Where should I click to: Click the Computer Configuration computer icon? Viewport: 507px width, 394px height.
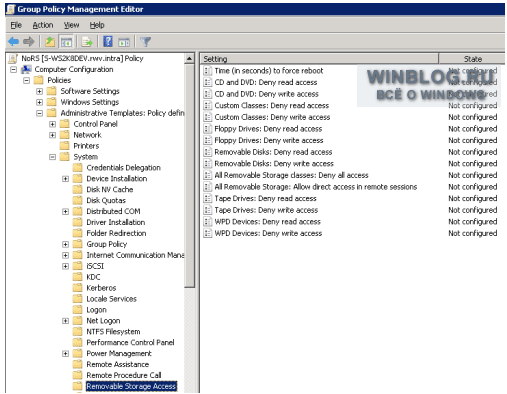tap(26, 69)
